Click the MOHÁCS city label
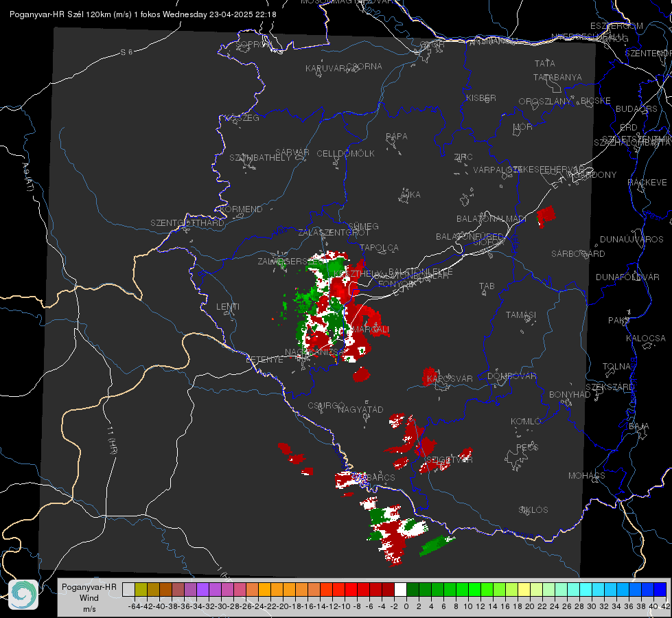The height and width of the screenshot is (618, 672). (x=587, y=476)
